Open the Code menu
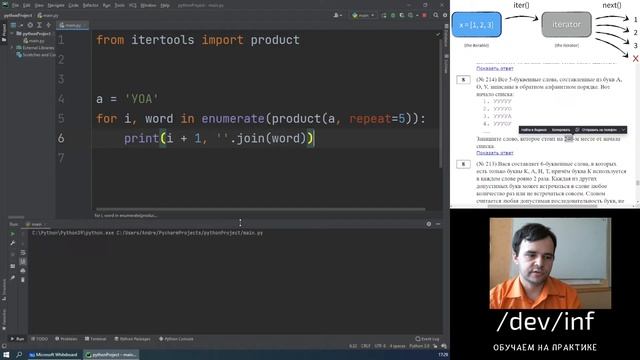This screenshot has width=640, height=360. (73, 5)
